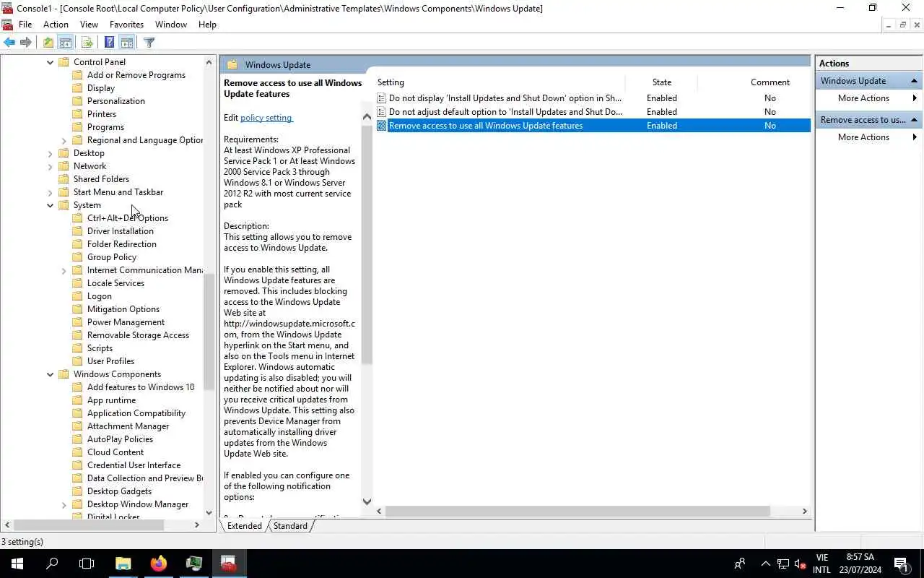
Task: Select Ctrl+Alt+Del Options tree item
Action: (x=128, y=218)
